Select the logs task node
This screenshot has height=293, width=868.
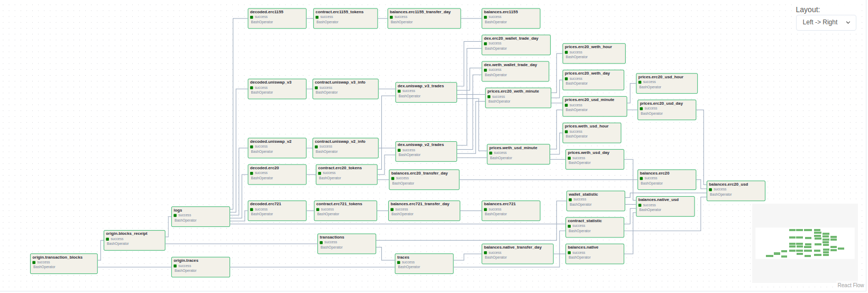pyautogui.click(x=201, y=217)
